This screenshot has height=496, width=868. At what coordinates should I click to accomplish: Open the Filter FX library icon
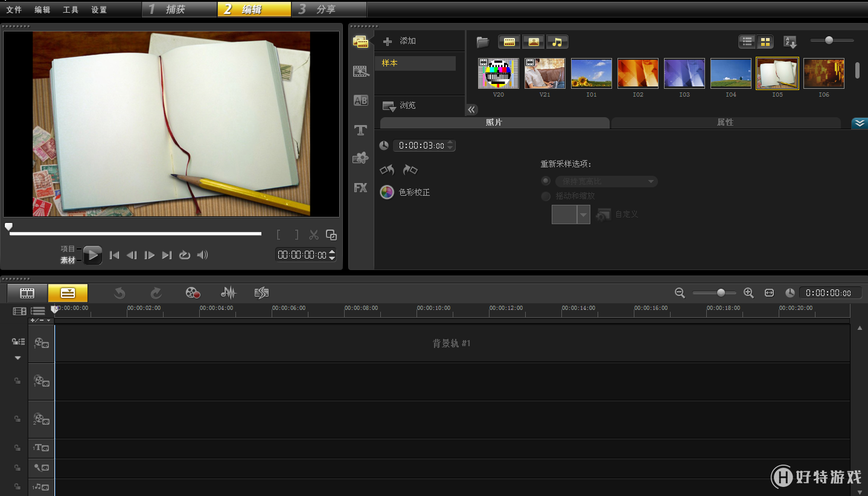[360, 188]
